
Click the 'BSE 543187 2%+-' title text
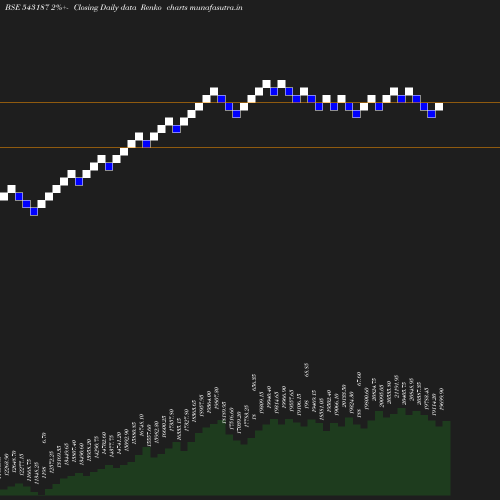(37, 8)
